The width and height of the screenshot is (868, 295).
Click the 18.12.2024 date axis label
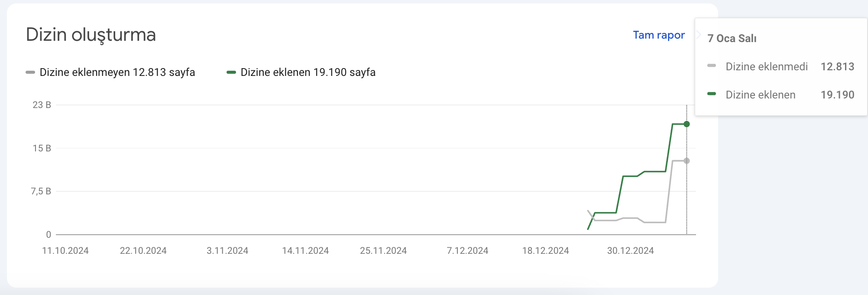click(x=545, y=251)
